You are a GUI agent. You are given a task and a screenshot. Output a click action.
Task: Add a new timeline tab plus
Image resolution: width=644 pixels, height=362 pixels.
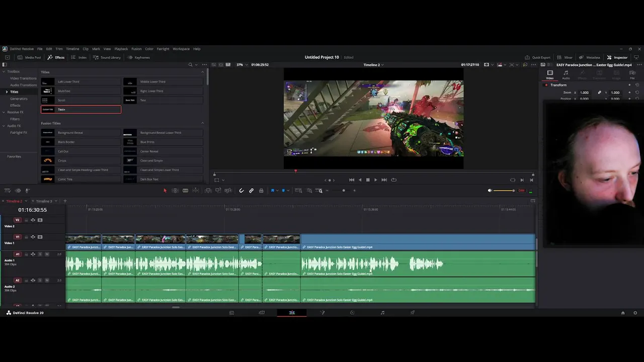tap(65, 201)
